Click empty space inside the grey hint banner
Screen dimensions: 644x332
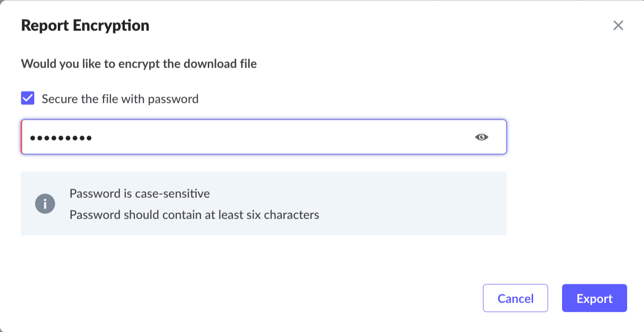click(x=410, y=204)
